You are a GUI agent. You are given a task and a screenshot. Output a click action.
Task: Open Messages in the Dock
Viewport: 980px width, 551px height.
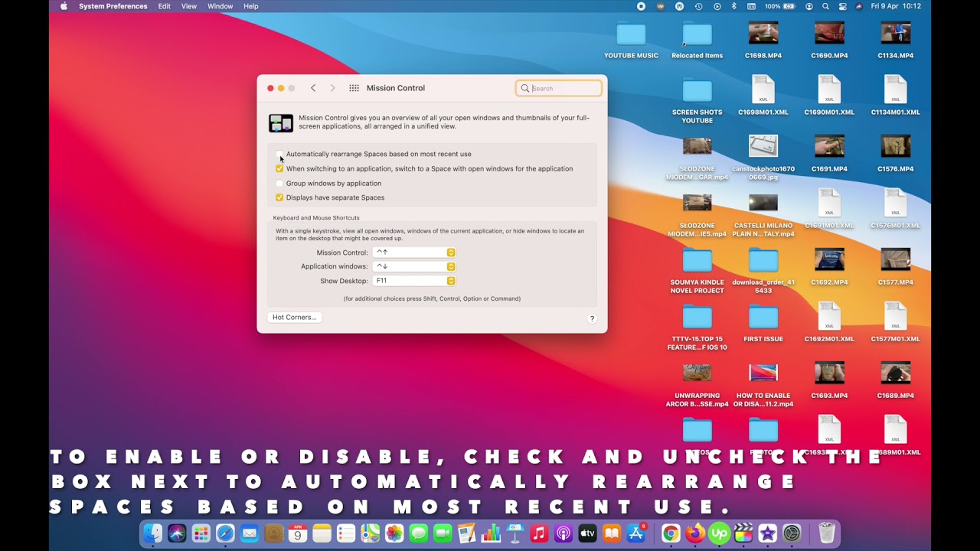coord(418,533)
